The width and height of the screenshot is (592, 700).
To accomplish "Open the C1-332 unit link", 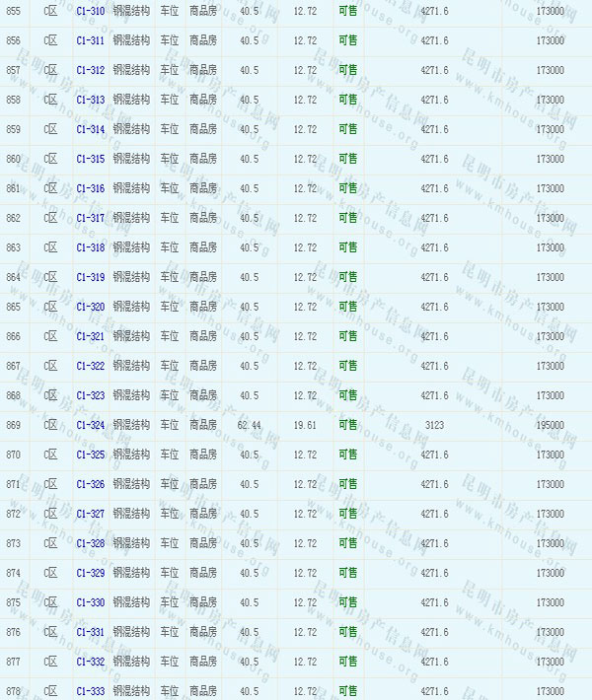I will [x=90, y=662].
